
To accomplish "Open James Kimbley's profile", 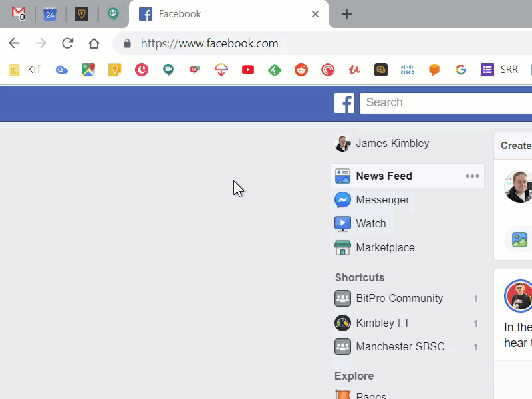I will tap(382, 143).
